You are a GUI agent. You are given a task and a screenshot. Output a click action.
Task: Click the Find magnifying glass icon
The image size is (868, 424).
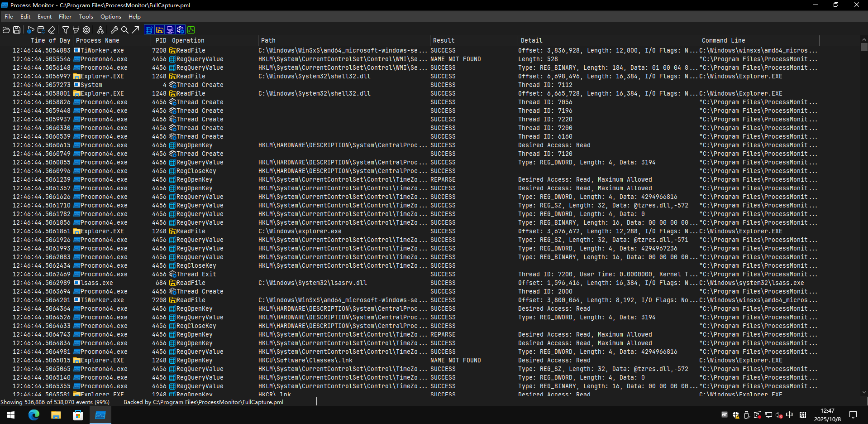pos(125,30)
